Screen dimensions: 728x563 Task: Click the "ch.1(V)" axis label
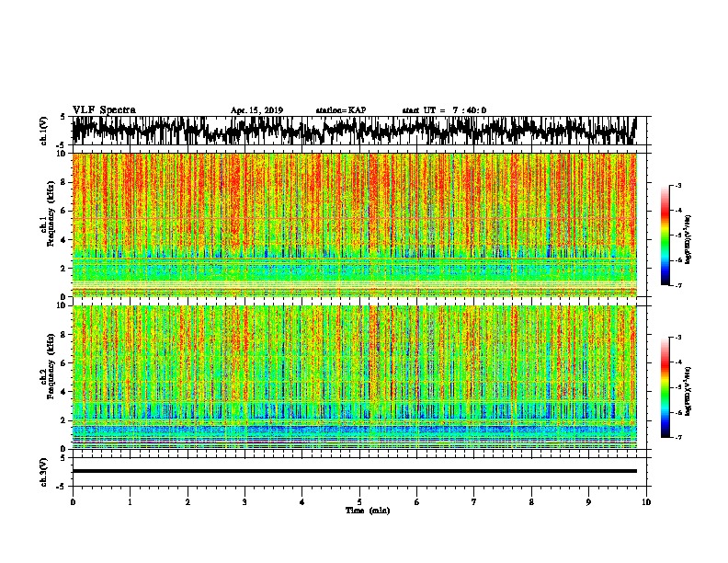coord(44,131)
